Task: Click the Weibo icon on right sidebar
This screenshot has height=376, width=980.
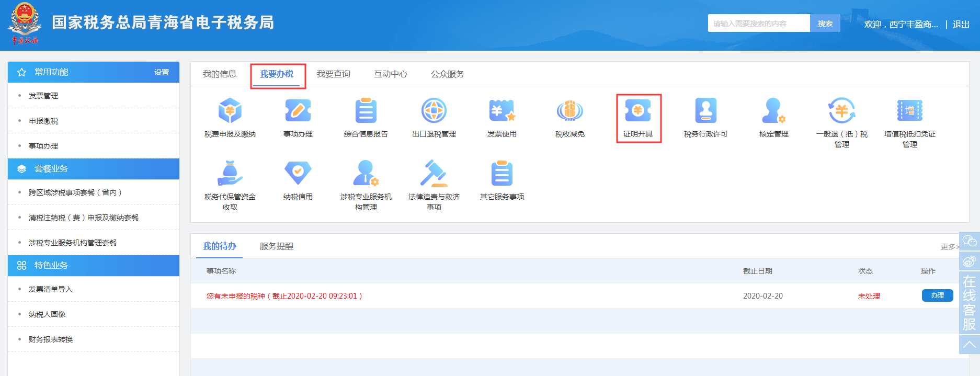Action: 970,261
